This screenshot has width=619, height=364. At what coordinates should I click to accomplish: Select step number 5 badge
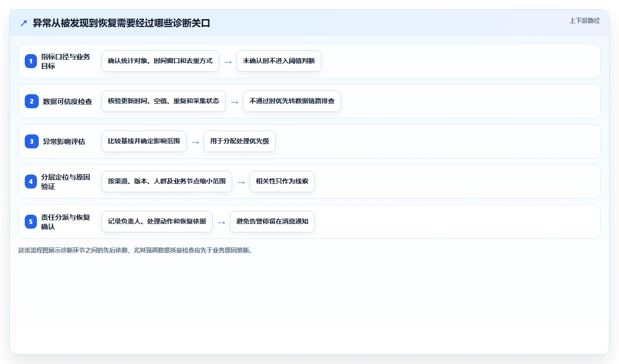pyautogui.click(x=31, y=222)
